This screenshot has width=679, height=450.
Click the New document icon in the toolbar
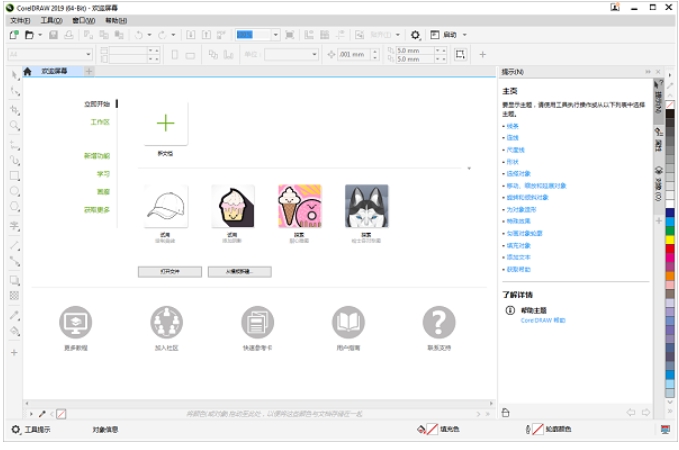(14, 35)
